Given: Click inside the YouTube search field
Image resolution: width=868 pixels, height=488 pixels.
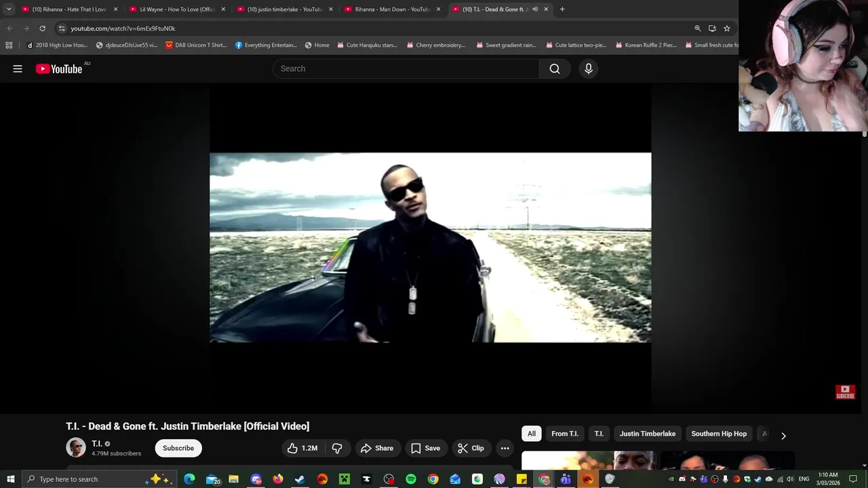Looking at the screenshot, I should [x=406, y=68].
